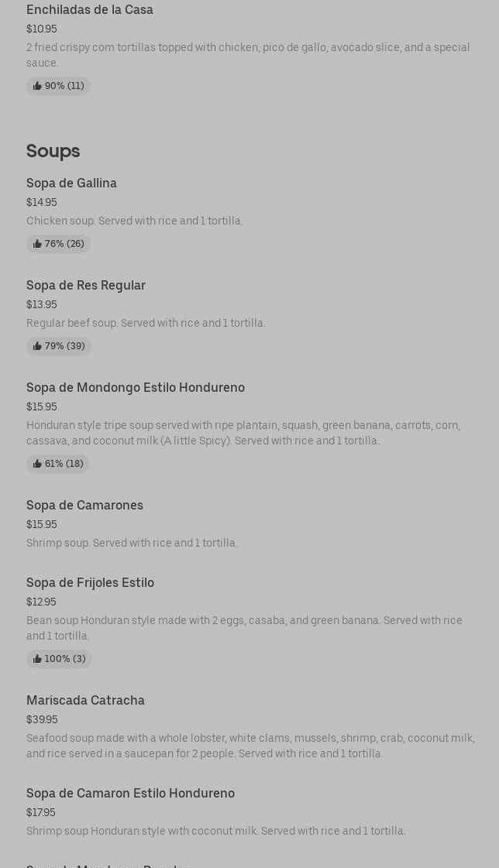Screen dimensions: 499x868
Task: Click thumbs-up icon beside 100% rating
Action: click(x=37, y=660)
